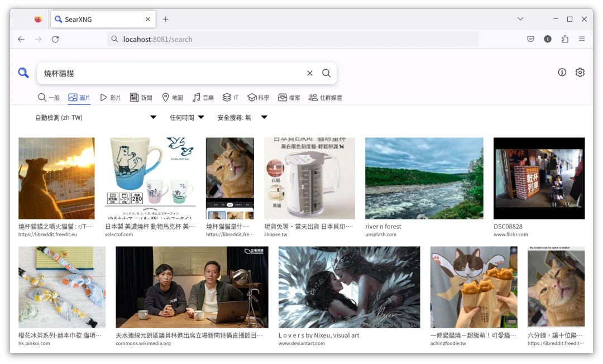The width and height of the screenshot is (603, 364).
Task: Open the Lovers by Nixeu artwork thumbnail
Action: pos(349,288)
